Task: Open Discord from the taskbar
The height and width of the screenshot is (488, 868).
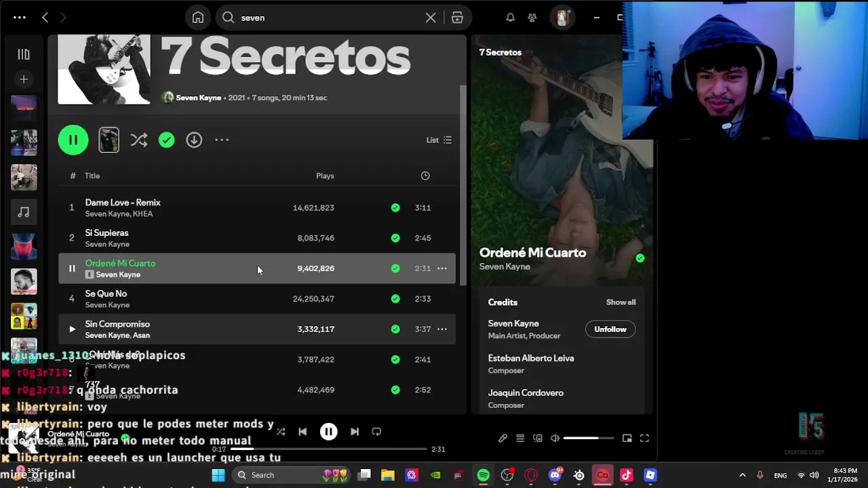Action: coord(555,475)
